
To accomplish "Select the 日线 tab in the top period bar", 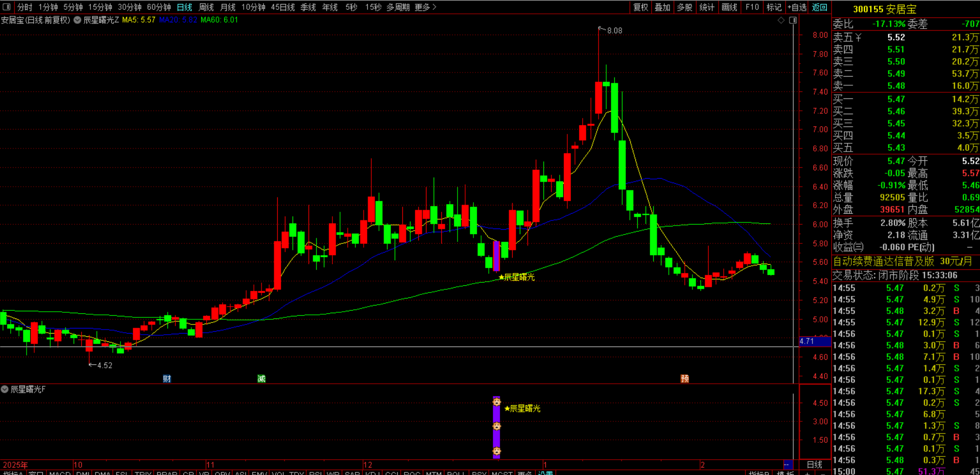I will [x=184, y=7].
